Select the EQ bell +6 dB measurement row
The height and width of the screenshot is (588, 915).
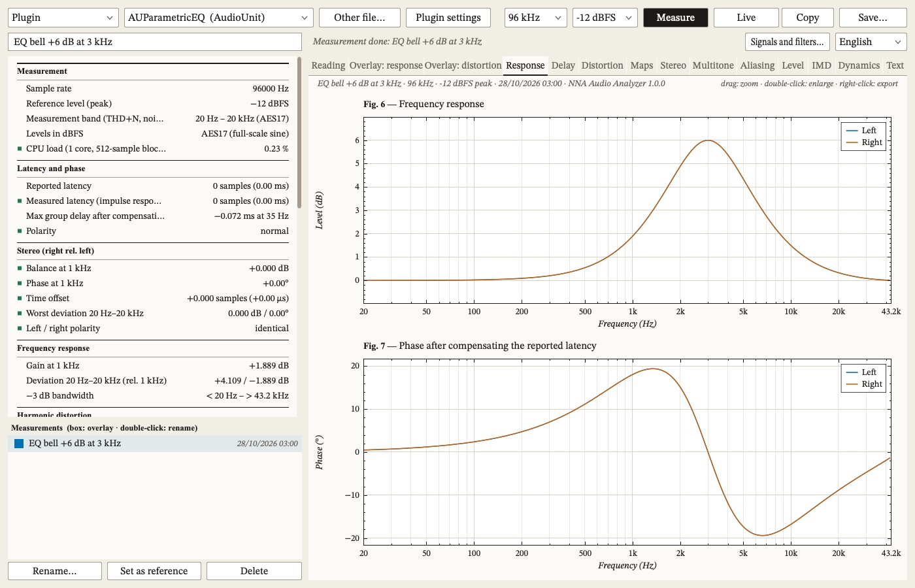[155, 444]
